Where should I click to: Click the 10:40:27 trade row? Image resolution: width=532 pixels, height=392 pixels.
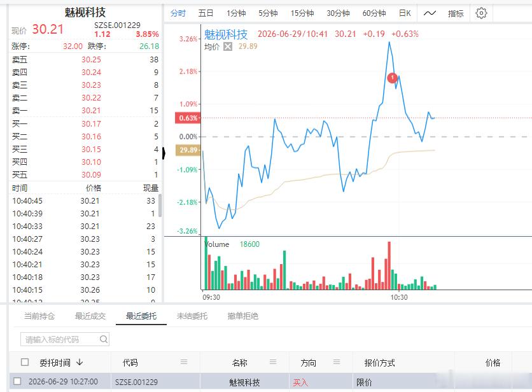[83, 239]
